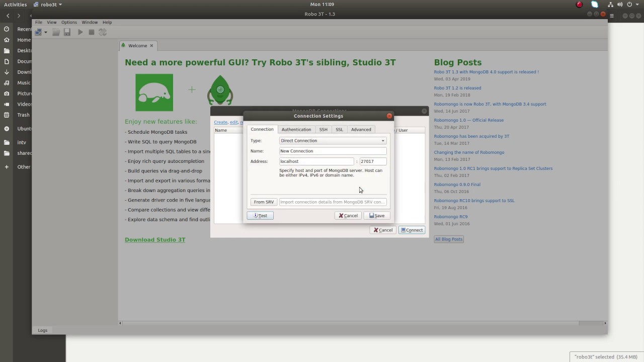This screenshot has height=362, width=644.
Task: Click Activities in the Ubuntu top bar
Action: point(16,5)
